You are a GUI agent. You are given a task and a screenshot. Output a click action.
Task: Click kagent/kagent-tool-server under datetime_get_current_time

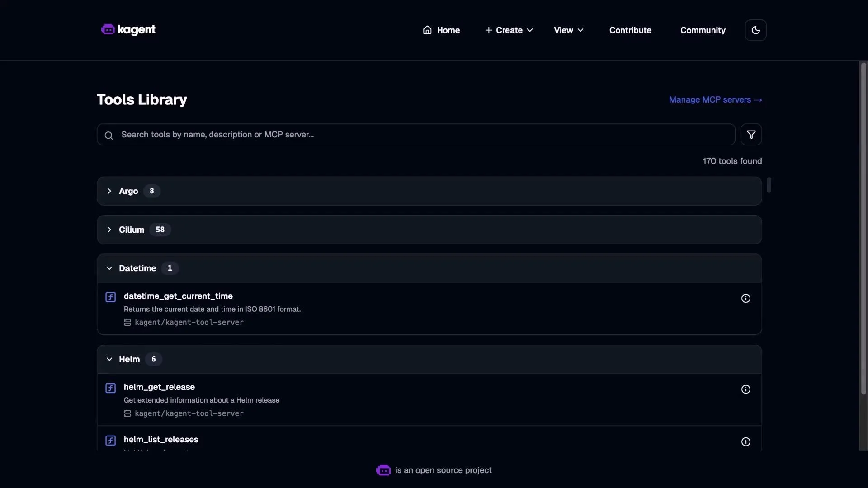[x=189, y=323]
